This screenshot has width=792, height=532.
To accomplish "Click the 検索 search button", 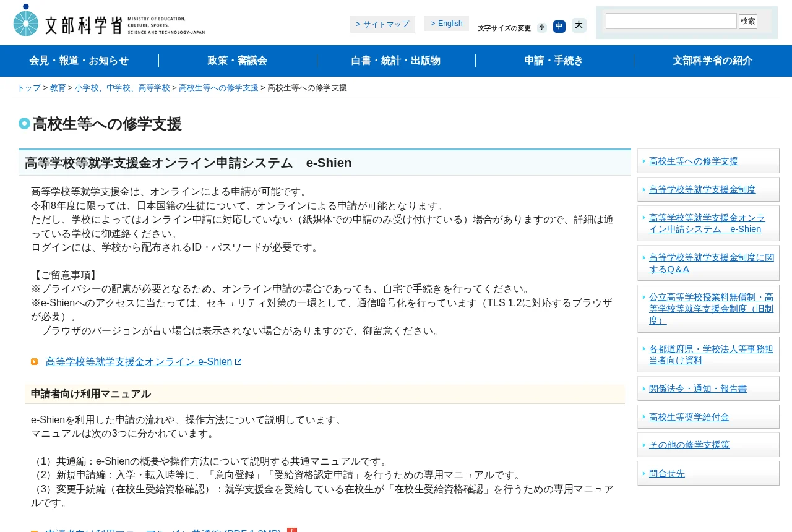I will (x=748, y=22).
